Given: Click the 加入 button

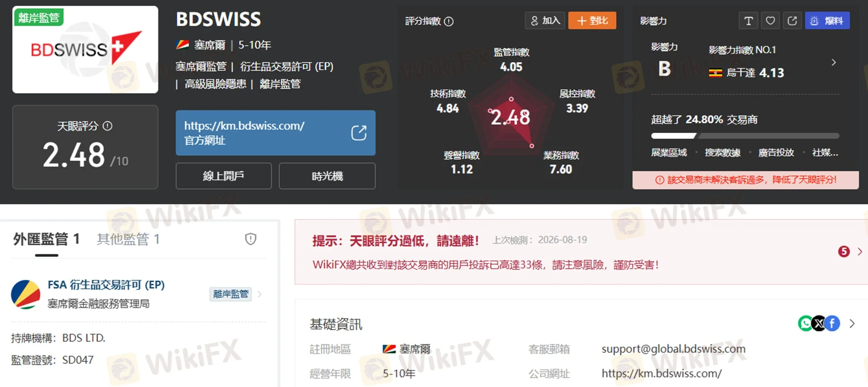Looking at the screenshot, I should 545,20.
